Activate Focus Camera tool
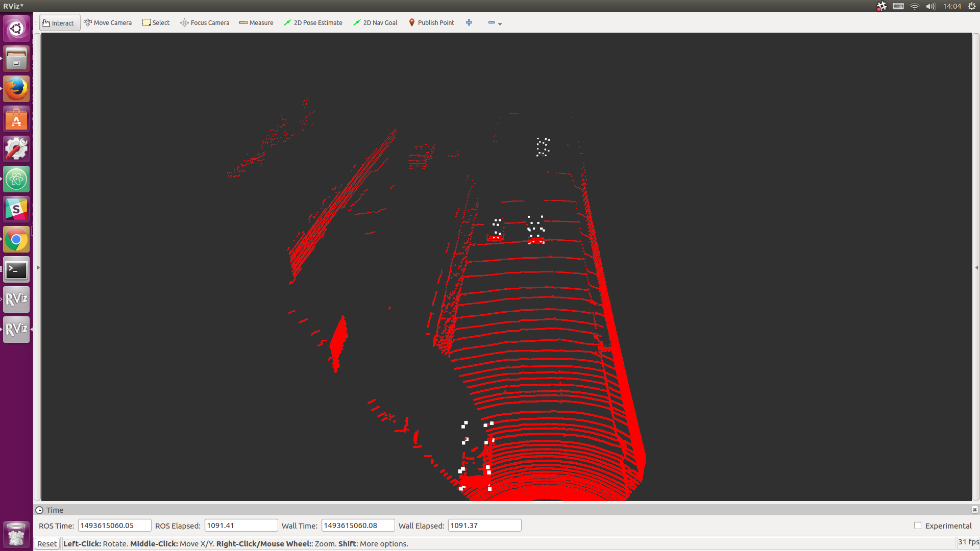Screen dimensions: 980x551 coord(205,23)
